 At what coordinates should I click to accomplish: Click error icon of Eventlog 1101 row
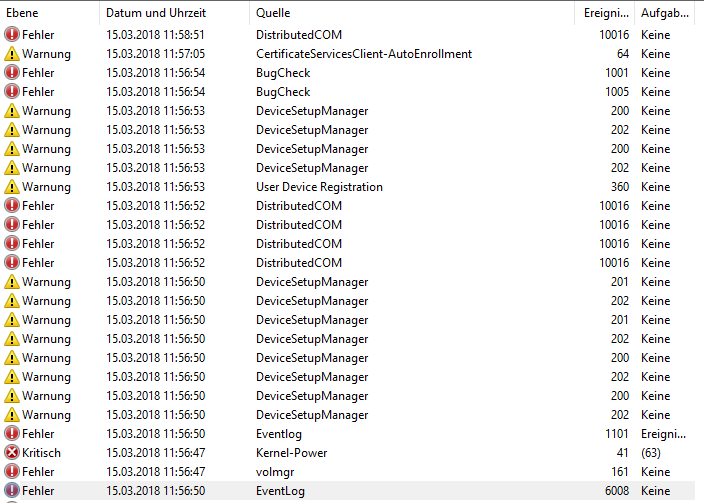(12, 434)
